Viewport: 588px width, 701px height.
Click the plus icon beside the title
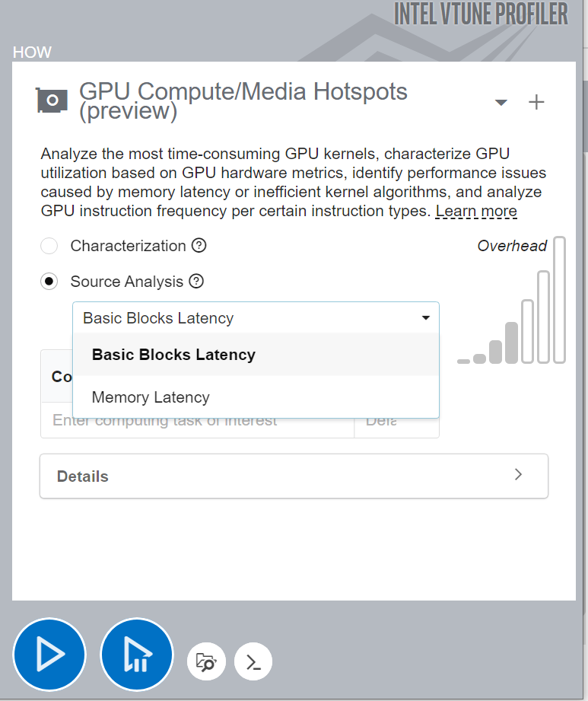(536, 102)
